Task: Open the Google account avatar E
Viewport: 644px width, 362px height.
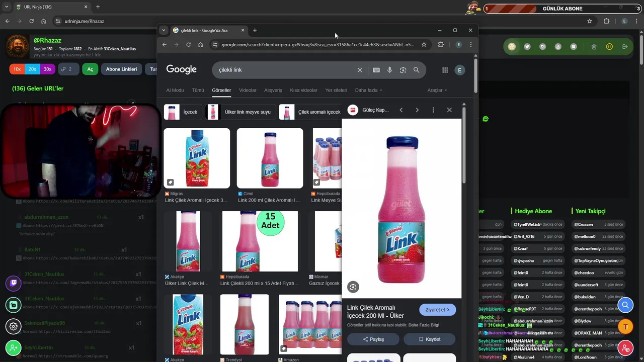Action: pyautogui.click(x=459, y=70)
